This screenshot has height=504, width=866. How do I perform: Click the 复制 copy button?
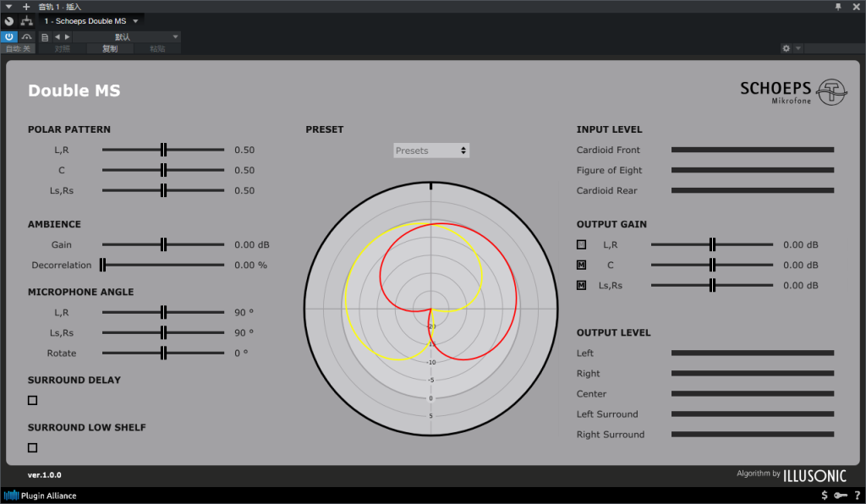110,48
